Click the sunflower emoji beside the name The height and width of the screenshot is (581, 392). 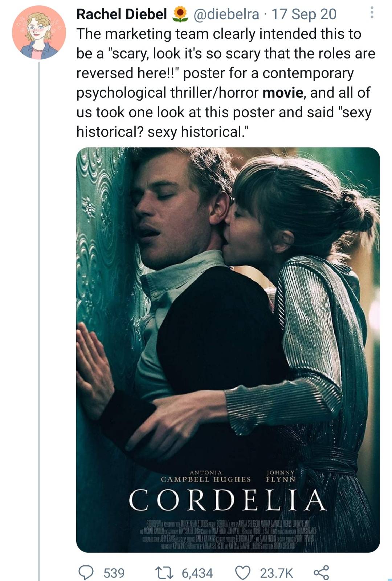point(180,14)
